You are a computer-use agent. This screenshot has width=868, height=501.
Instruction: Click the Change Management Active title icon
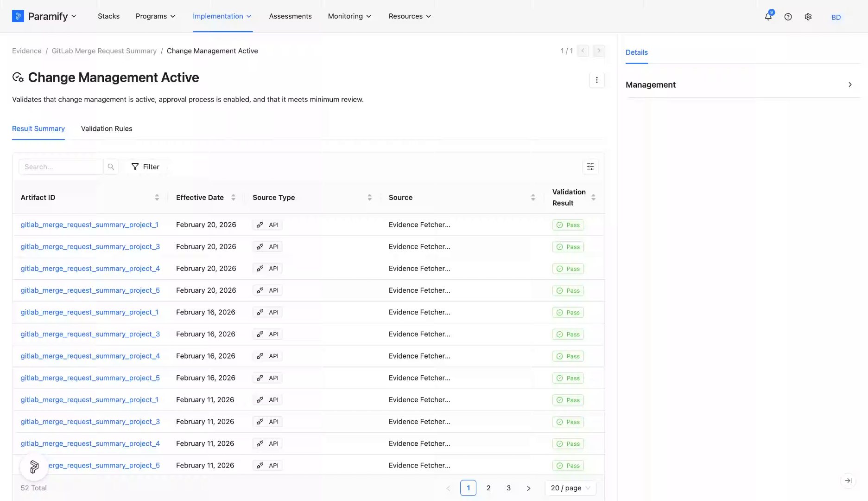[x=18, y=77]
